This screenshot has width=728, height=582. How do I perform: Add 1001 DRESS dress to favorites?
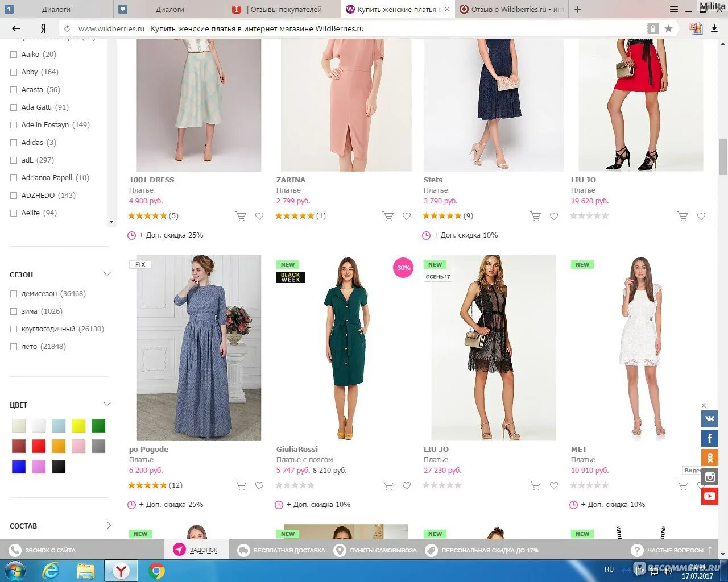tap(259, 216)
